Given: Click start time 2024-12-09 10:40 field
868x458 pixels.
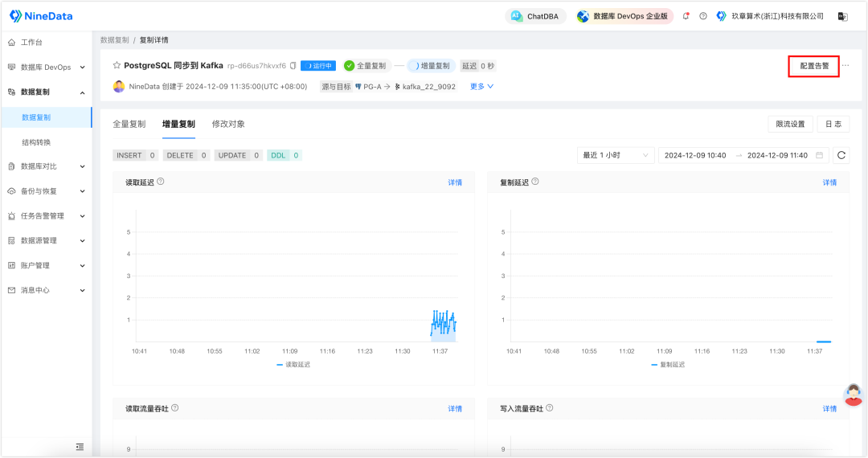Looking at the screenshot, I should [695, 155].
